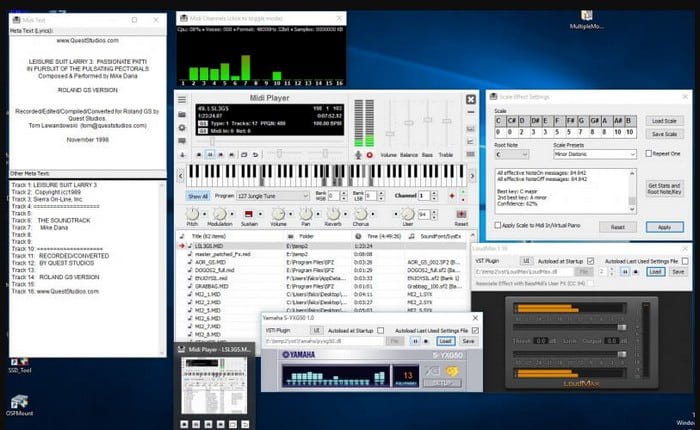Sort the playlist by the Time column header

coord(379,236)
